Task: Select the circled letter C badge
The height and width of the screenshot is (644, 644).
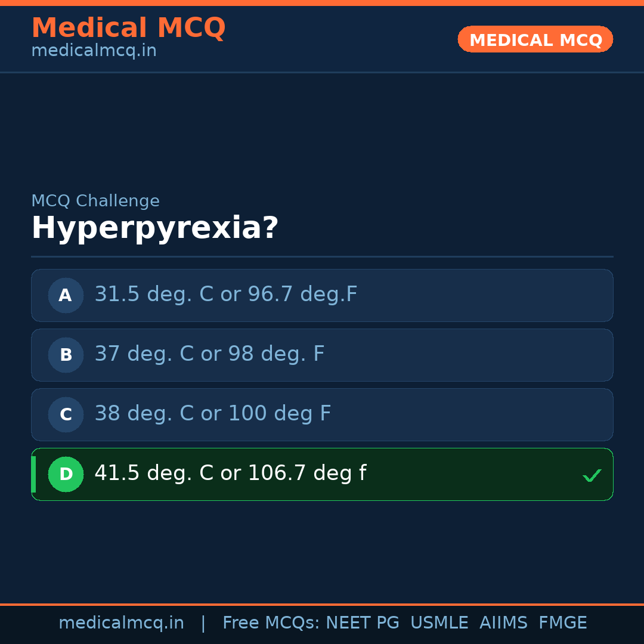Action: 66,414
